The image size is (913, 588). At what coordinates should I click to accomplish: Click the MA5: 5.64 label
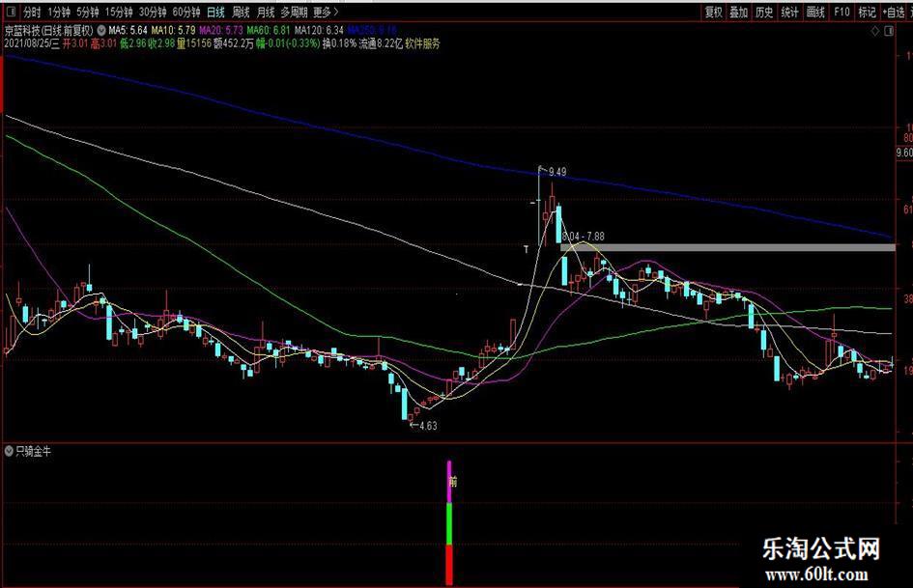[x=128, y=30]
